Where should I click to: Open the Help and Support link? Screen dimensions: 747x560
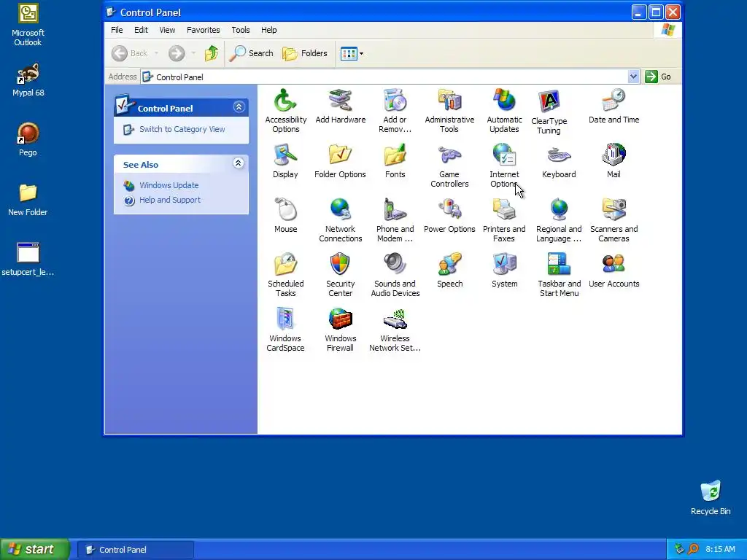point(170,200)
